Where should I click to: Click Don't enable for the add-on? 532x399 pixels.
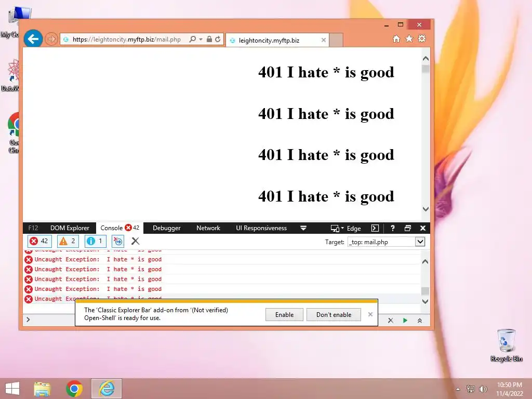pos(334,314)
